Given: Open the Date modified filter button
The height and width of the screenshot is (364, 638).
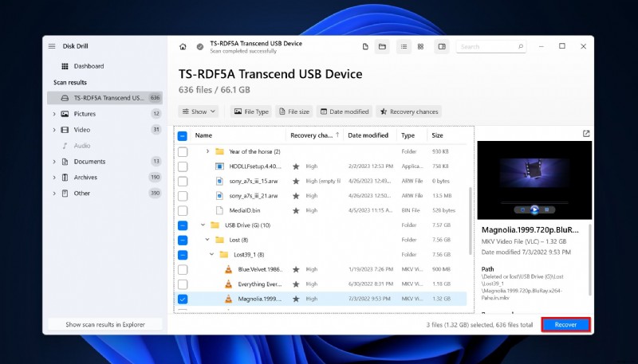Looking at the screenshot, I should (345, 112).
